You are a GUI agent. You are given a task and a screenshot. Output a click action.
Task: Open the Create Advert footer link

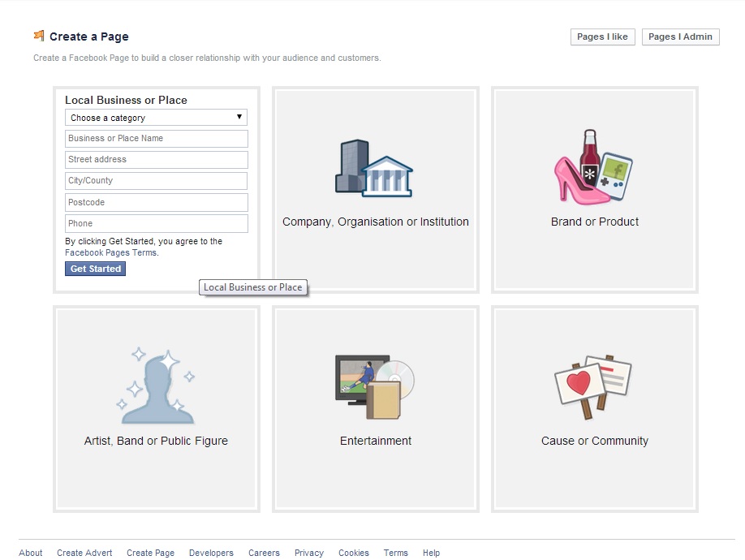(84, 553)
